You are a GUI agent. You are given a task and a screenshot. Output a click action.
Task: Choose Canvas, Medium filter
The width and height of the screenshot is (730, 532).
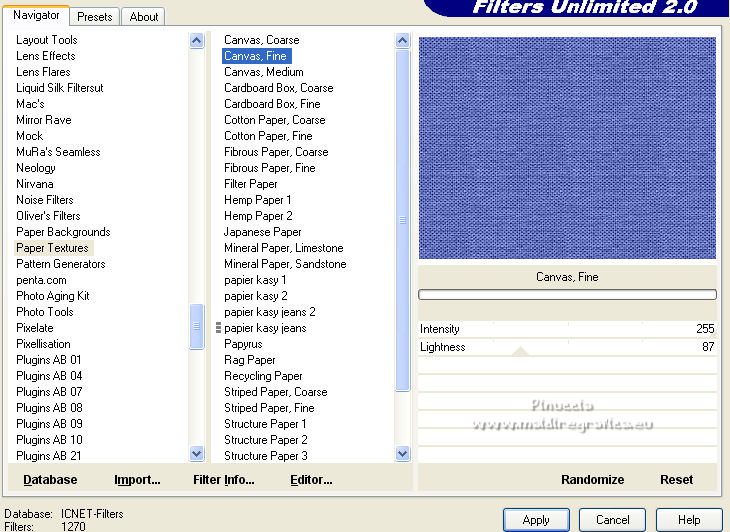tap(264, 72)
